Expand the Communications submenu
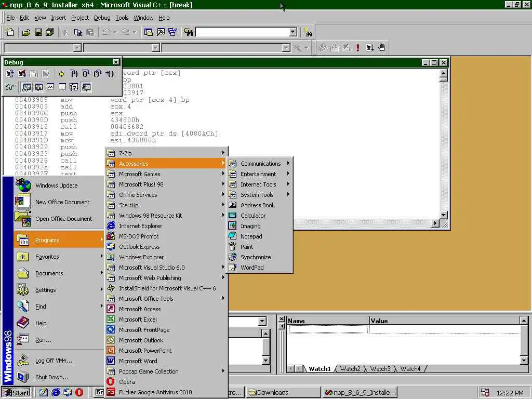Viewport: 532px width, 399px height. pos(260,164)
